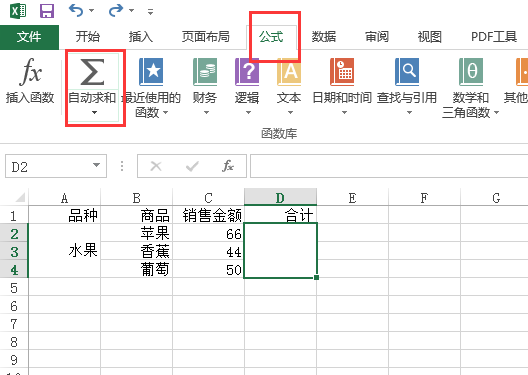Select column A header
The height and width of the screenshot is (375, 528).
(x=64, y=198)
